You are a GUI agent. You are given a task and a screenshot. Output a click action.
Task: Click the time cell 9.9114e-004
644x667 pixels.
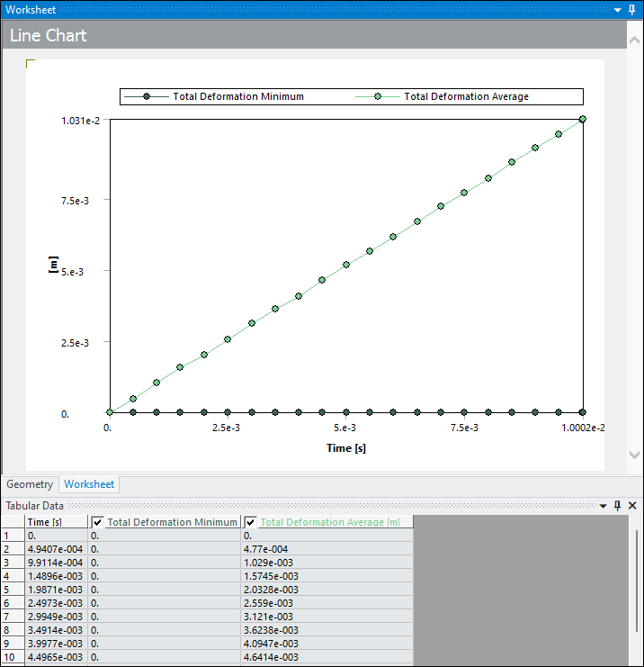click(x=57, y=563)
